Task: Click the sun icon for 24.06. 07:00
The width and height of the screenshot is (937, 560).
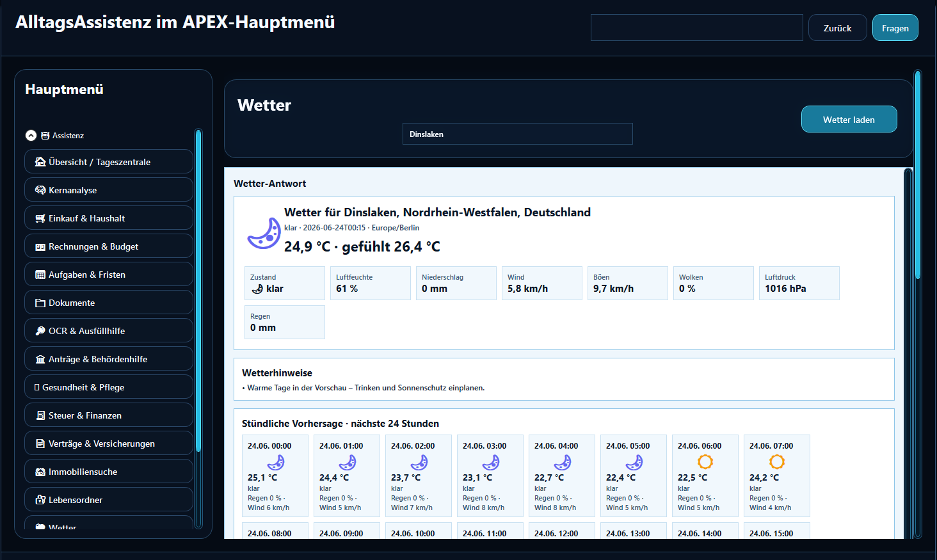Action: 777,461
